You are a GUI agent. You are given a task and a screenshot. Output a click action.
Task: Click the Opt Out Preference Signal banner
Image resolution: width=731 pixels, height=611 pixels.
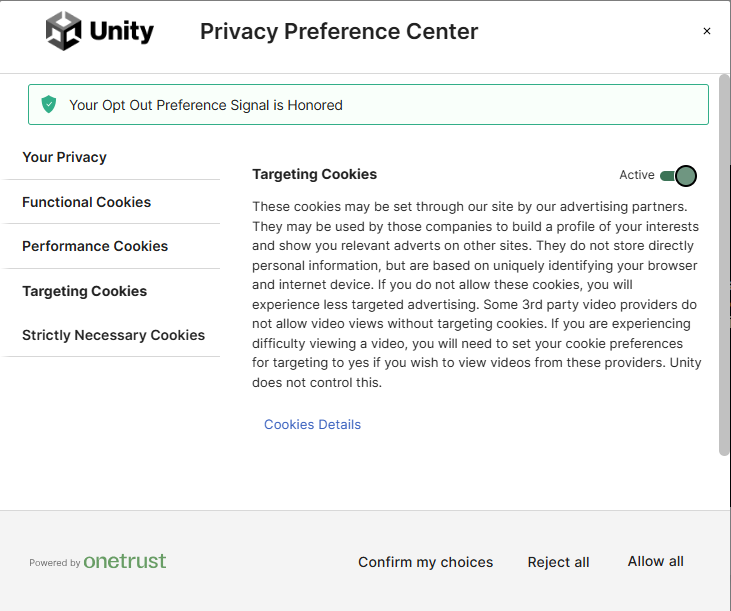coord(368,105)
